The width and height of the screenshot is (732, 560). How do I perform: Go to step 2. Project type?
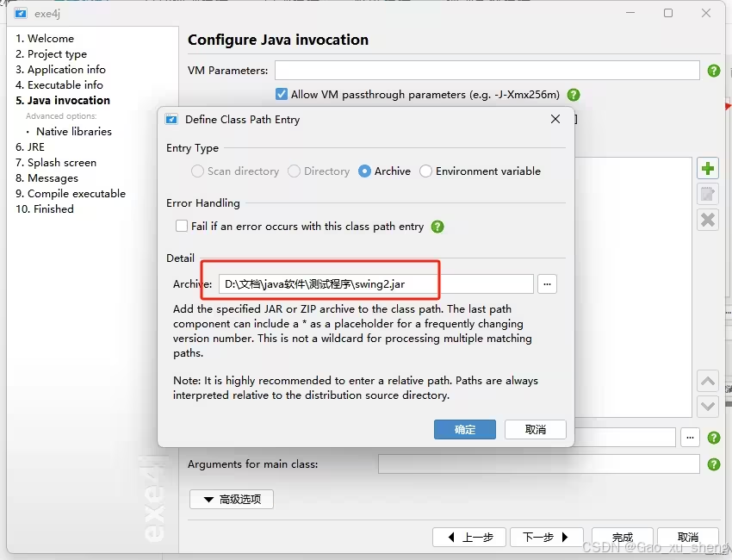(52, 53)
